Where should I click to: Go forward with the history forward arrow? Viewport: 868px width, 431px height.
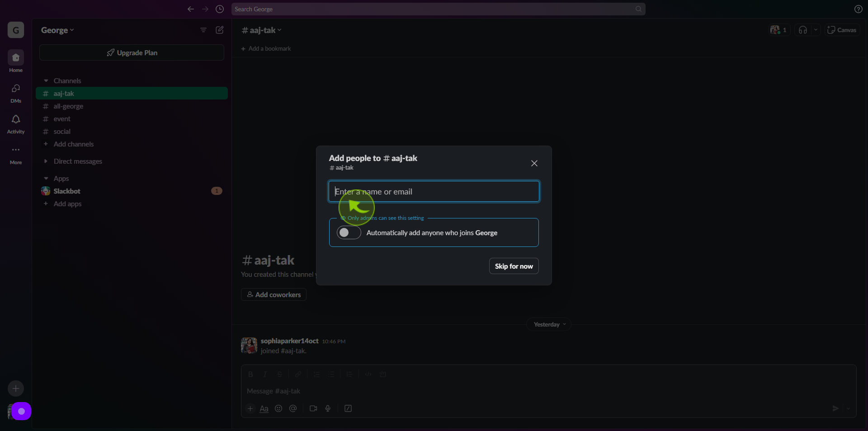(205, 9)
